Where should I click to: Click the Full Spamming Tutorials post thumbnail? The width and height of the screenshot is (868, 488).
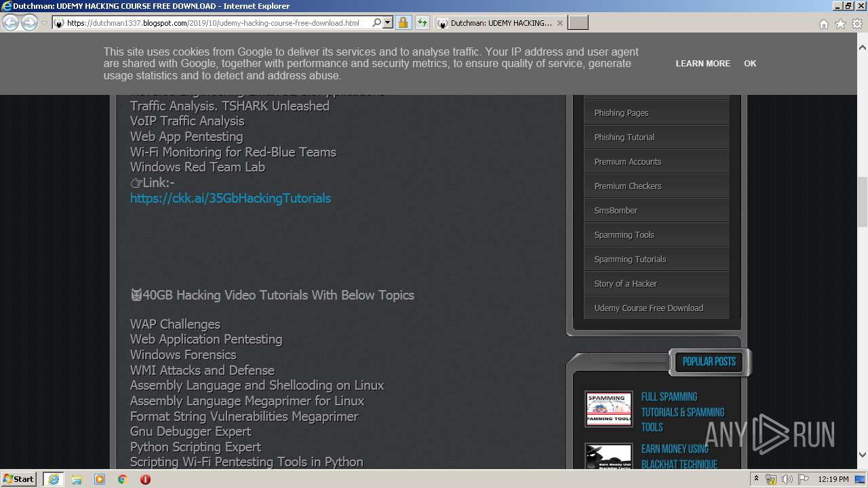[608, 409]
